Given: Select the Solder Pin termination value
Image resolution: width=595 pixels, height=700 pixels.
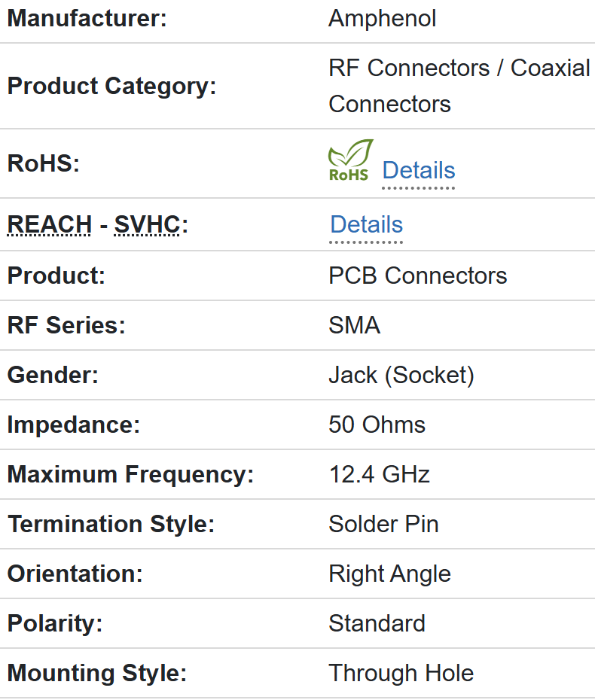Looking at the screenshot, I should [383, 524].
